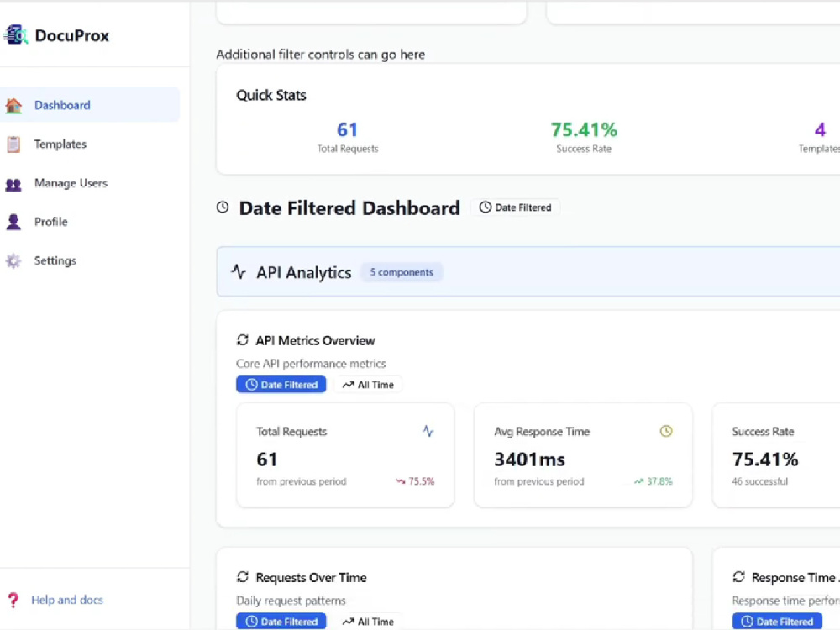Click the Templates clipboard icon

pos(13,144)
